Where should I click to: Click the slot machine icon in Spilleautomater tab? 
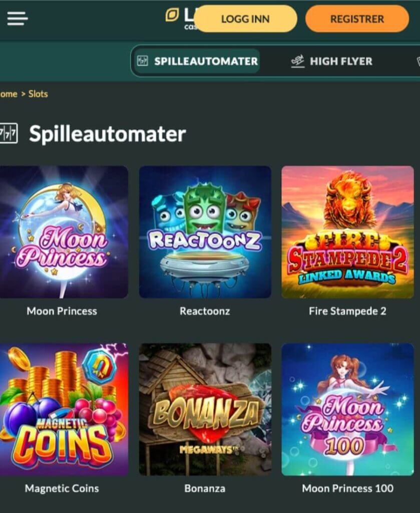point(143,61)
